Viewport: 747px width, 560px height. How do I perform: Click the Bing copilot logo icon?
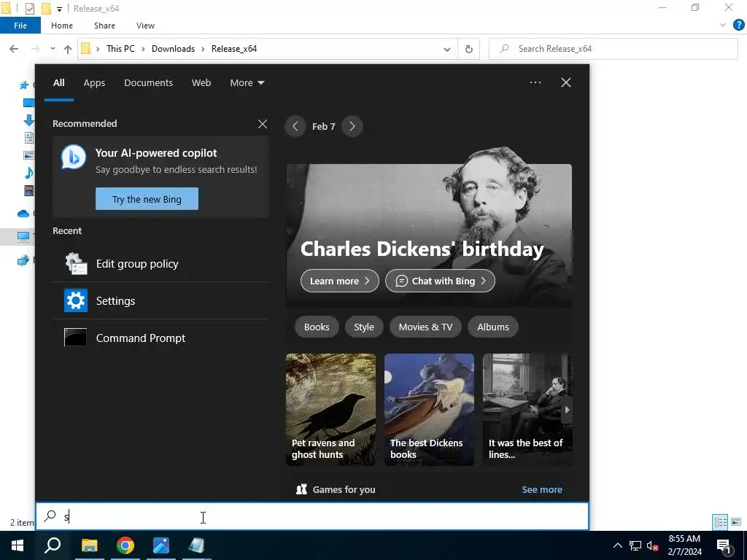(x=74, y=157)
